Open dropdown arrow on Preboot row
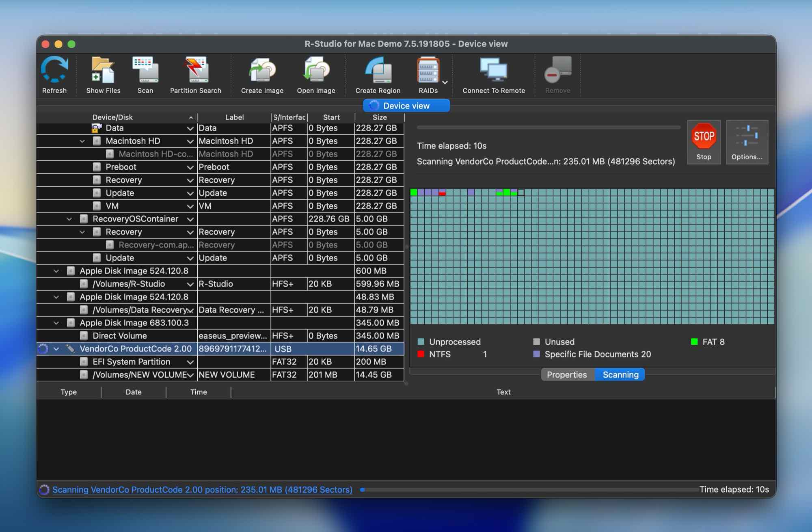Viewport: 812px width, 532px height. click(190, 167)
